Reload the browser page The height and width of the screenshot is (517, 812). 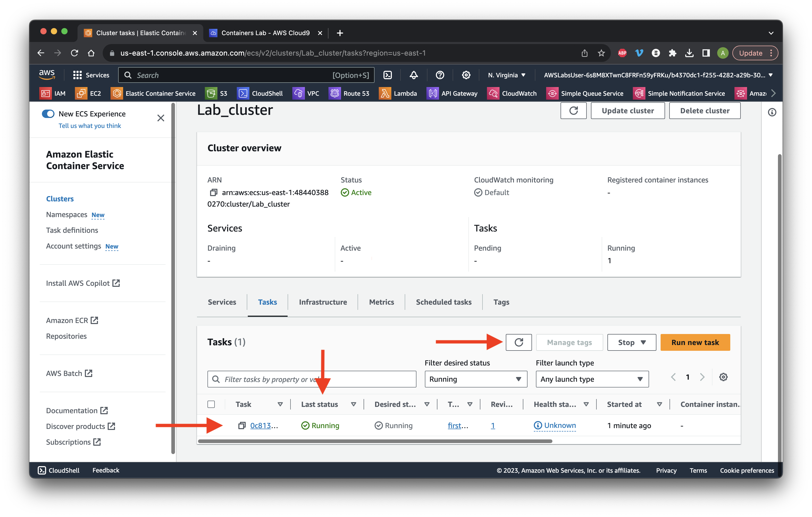point(75,53)
